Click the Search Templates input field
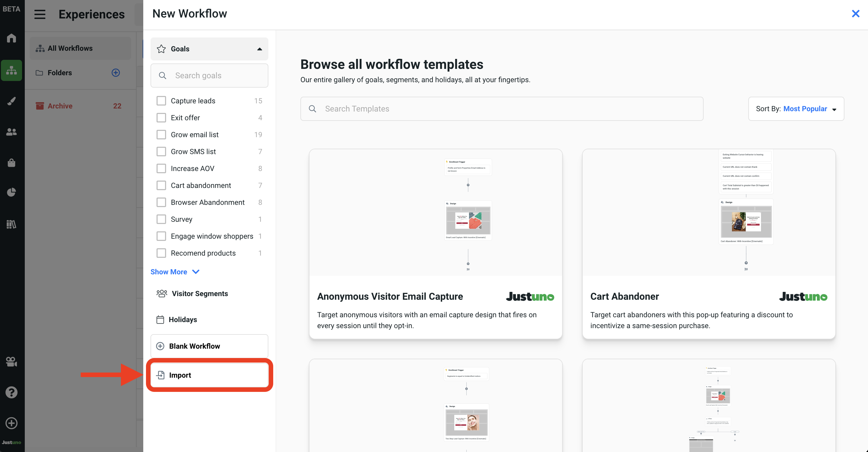The width and height of the screenshot is (868, 452). point(501,109)
